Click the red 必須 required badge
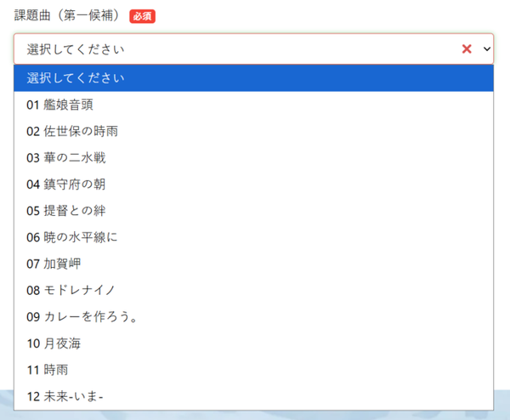The width and height of the screenshot is (510, 420). [142, 16]
